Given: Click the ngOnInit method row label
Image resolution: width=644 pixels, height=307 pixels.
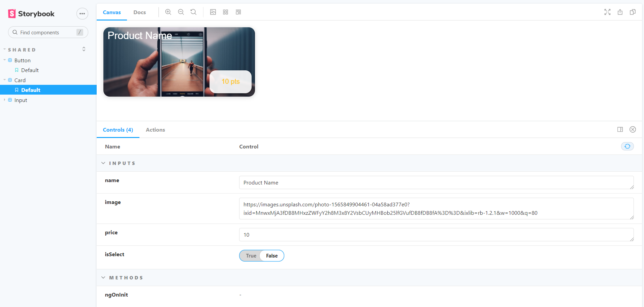Looking at the screenshot, I should [x=117, y=295].
